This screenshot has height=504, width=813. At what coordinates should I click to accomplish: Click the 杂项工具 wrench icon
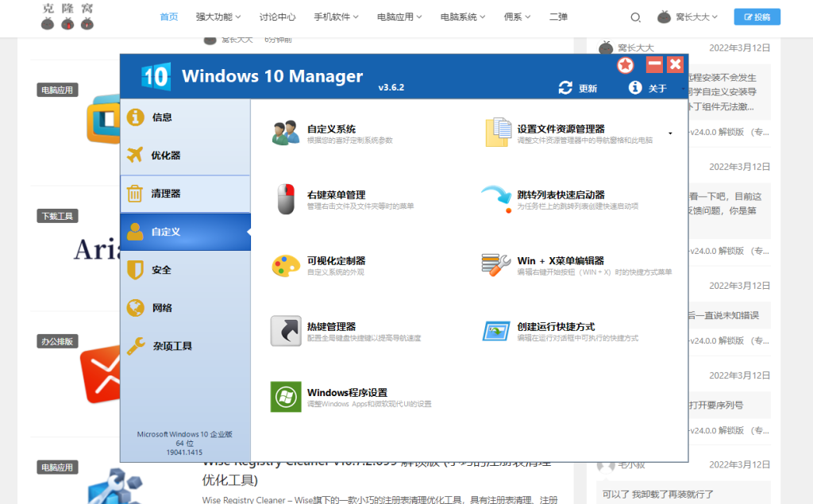pos(136,346)
